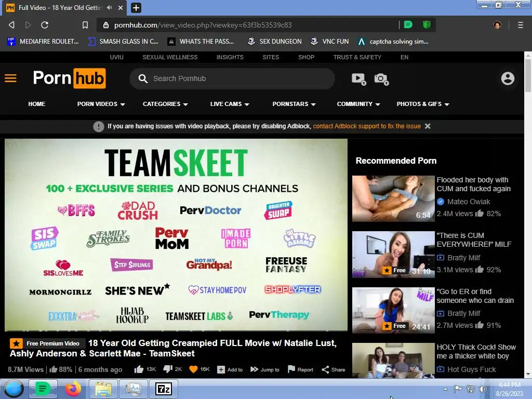Screen dimensions: 532x399
Task: Open the UVIU top link
Action: tap(117, 57)
